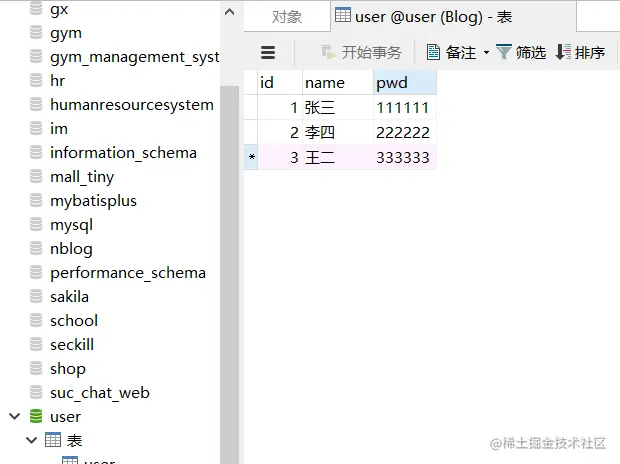Click the im database cylinder icon

(x=36, y=128)
